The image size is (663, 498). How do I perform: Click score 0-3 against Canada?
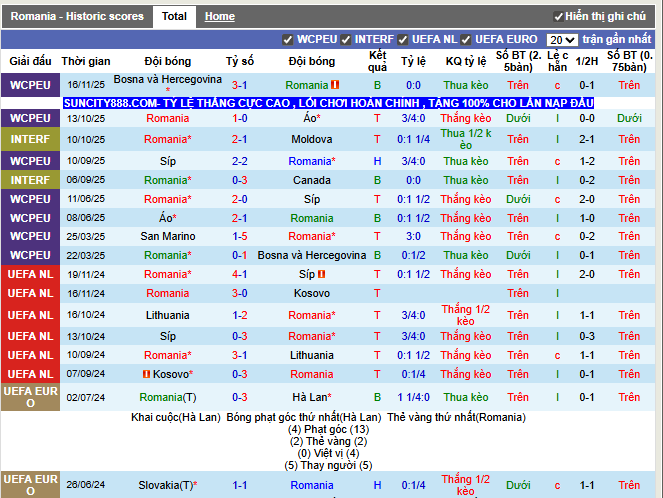239,181
